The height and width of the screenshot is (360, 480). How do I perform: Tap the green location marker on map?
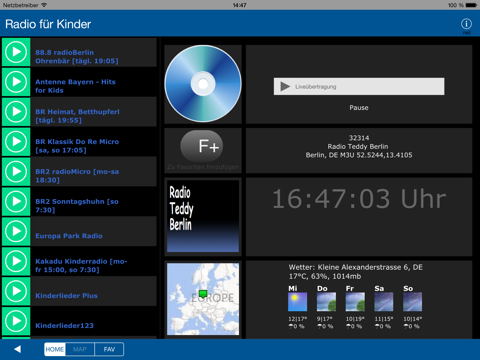203,294
